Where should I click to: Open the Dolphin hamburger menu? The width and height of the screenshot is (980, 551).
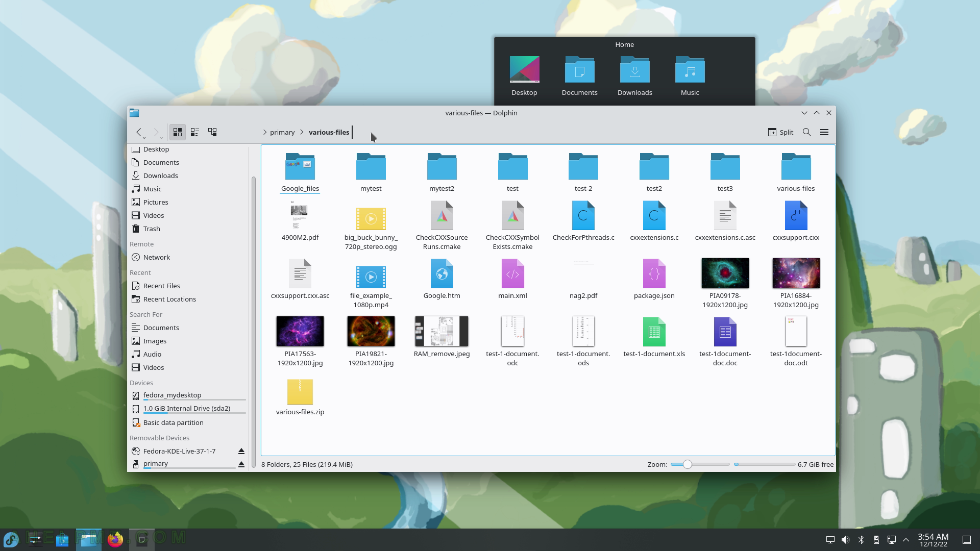click(824, 132)
